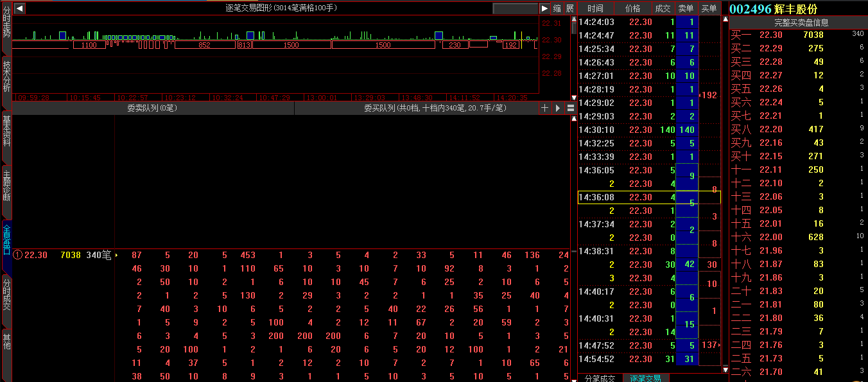Select the 十八 row at 21.87

click(x=798, y=264)
